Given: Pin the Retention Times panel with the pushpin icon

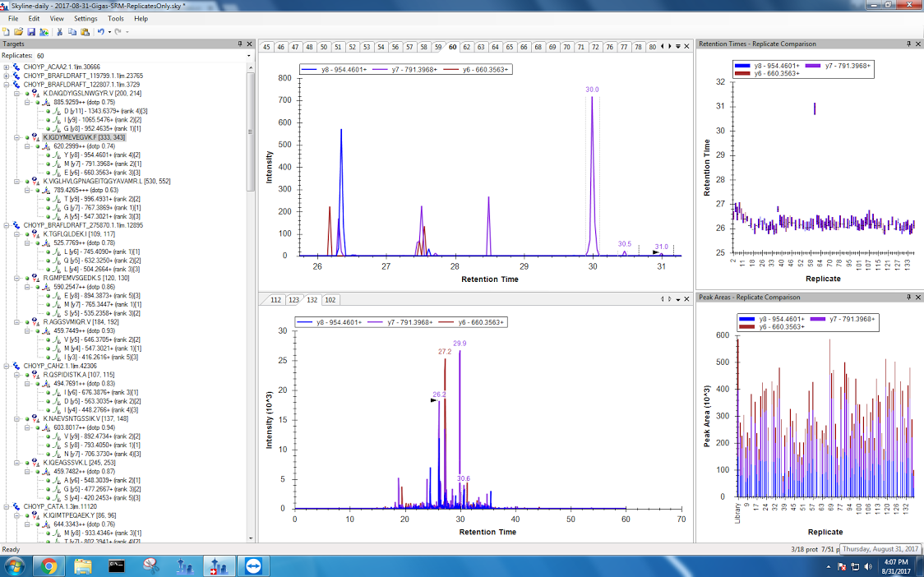Looking at the screenshot, I should [909, 44].
